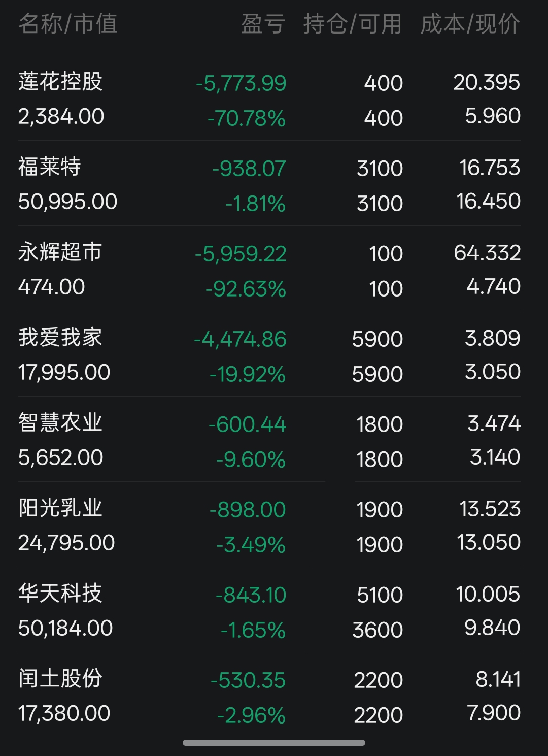The image size is (548, 756).
Task: Tap the 华天科技 stock name
Action: click(60, 594)
